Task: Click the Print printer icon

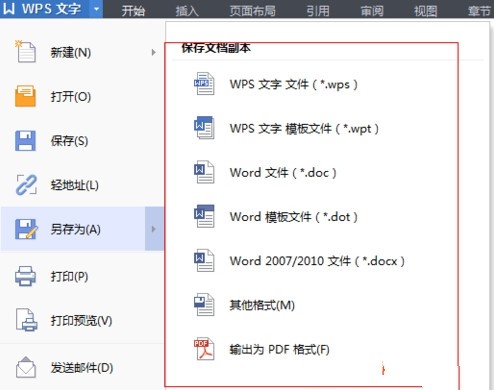Action: (x=25, y=276)
